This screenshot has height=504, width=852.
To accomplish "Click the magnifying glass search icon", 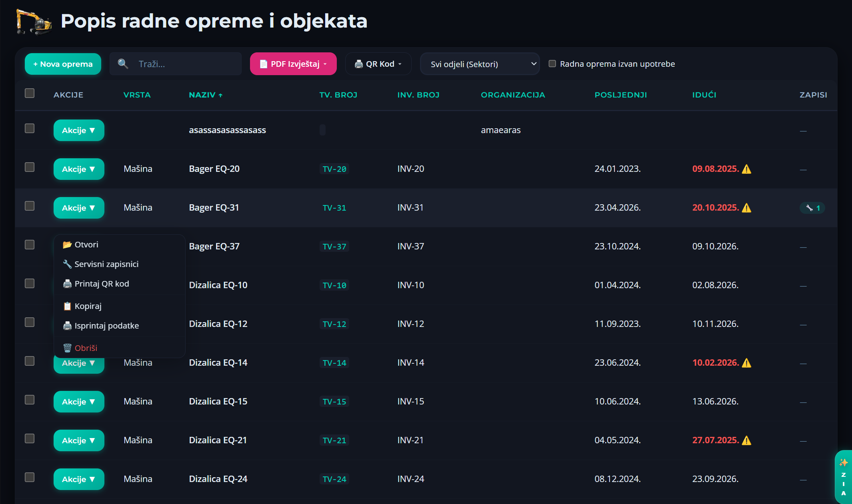I will coord(123,64).
